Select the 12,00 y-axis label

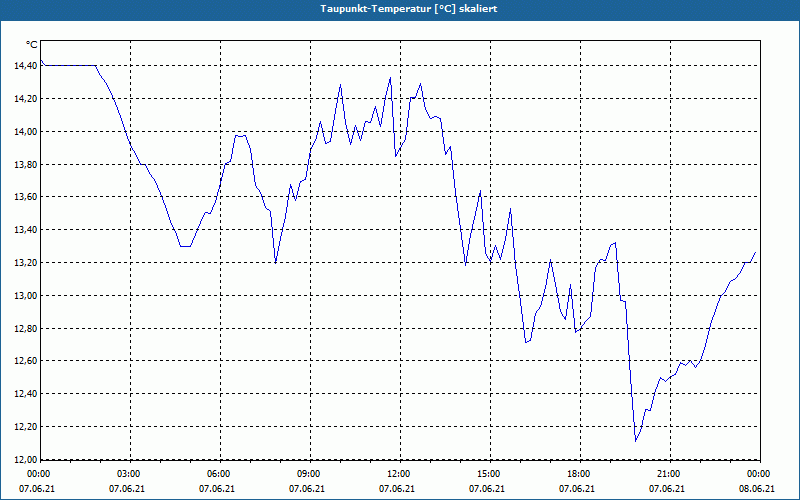tap(26, 459)
